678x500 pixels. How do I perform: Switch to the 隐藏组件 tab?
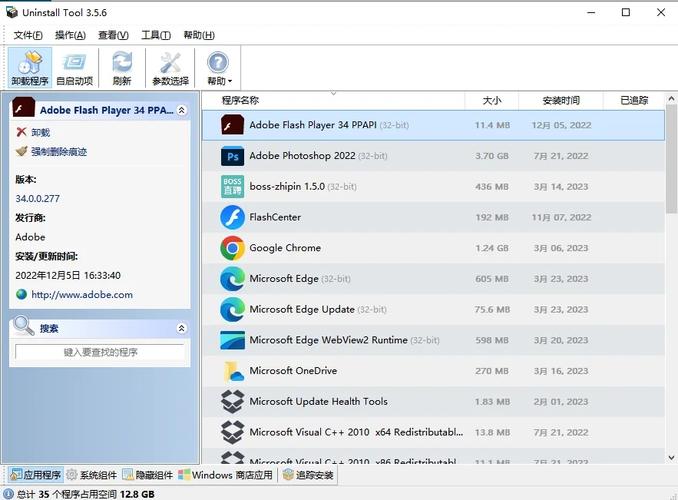point(147,475)
